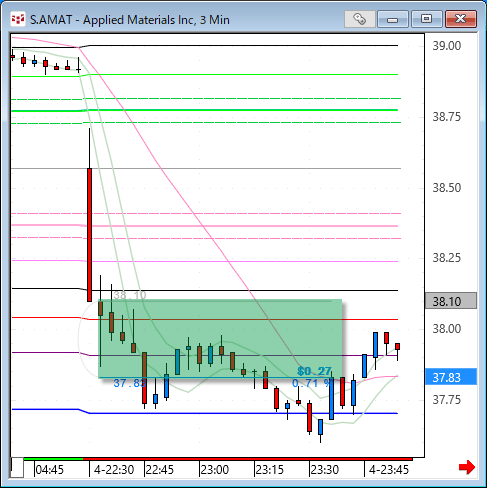
Task: Select the 38.75 price scale label
Action: (447, 117)
